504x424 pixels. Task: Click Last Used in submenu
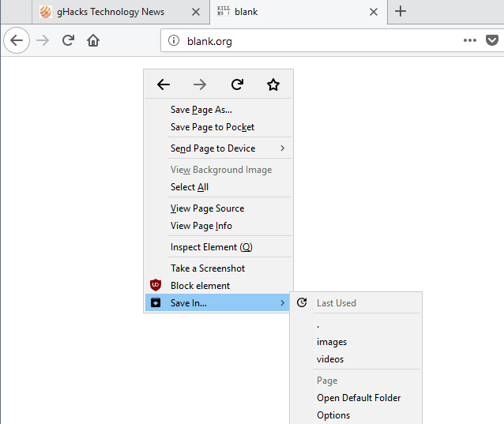tap(356, 303)
